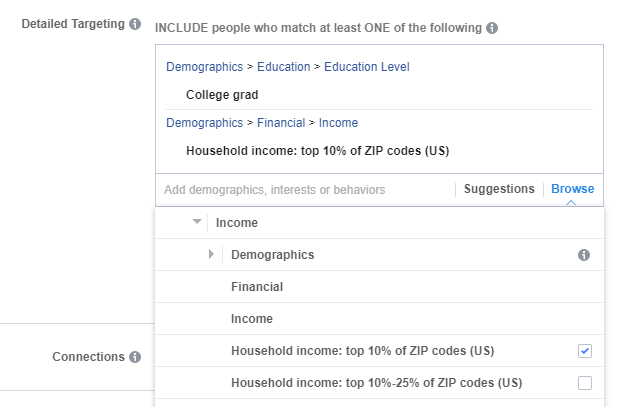The height and width of the screenshot is (407, 617).
Task: Open Education Level breadcrumb link
Action: click(367, 67)
